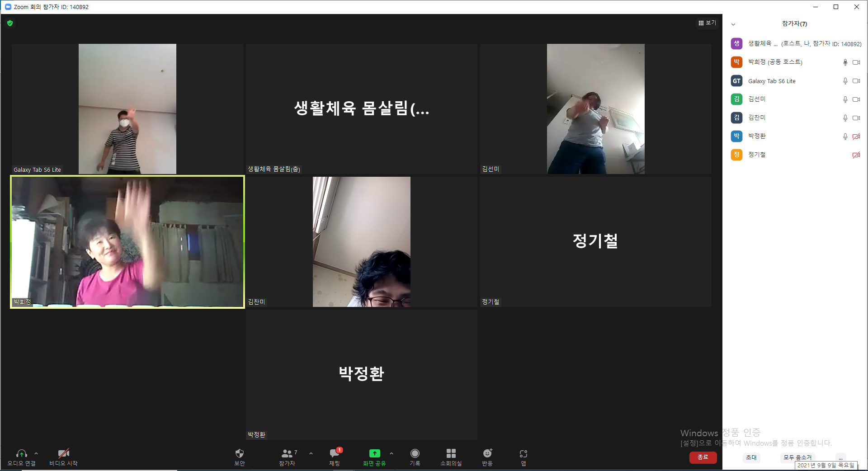The height and width of the screenshot is (471, 868).
Task: Toggle microphone for 박희정 in participant list
Action: 845,62
